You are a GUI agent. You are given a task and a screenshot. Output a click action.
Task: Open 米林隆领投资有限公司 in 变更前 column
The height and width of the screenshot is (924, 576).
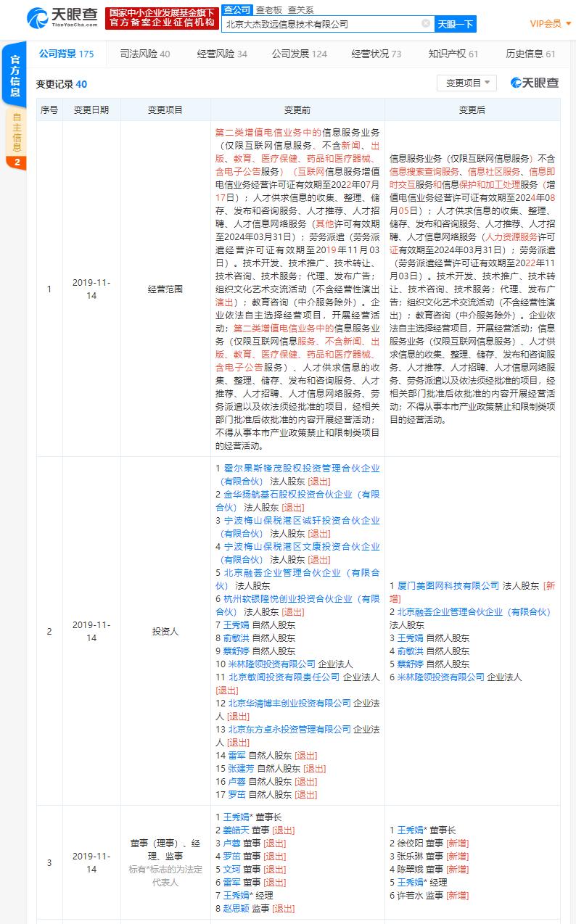tap(272, 664)
